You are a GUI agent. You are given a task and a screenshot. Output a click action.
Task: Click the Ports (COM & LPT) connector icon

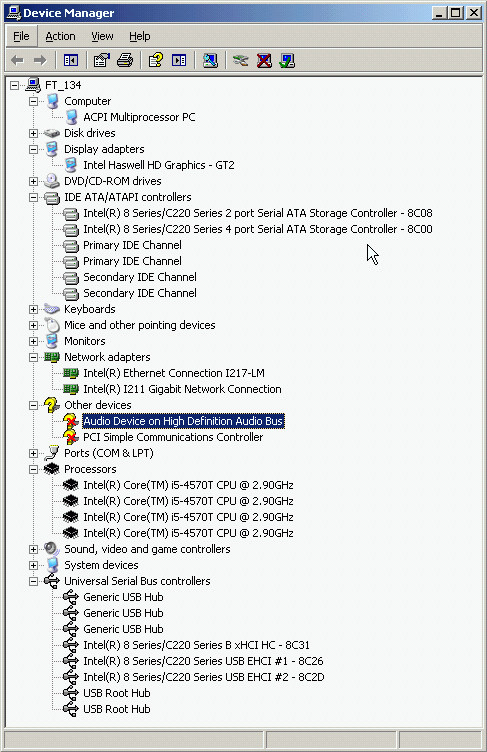coord(52,453)
